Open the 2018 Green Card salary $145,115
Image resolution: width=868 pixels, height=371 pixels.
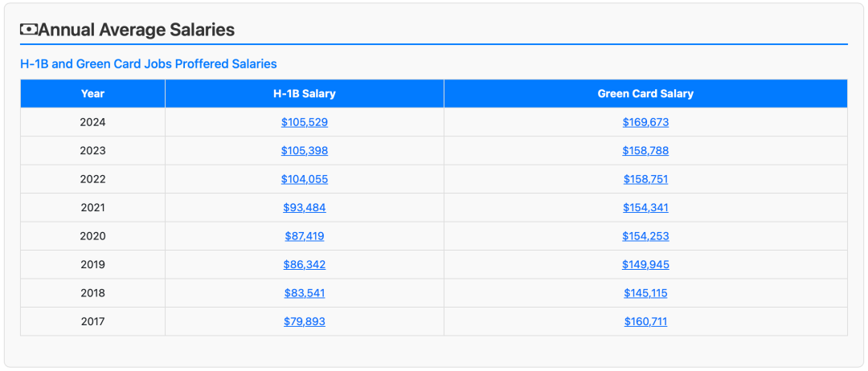click(645, 293)
